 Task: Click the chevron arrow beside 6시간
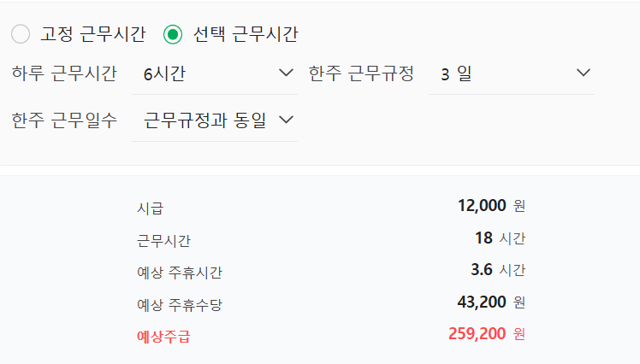point(286,73)
